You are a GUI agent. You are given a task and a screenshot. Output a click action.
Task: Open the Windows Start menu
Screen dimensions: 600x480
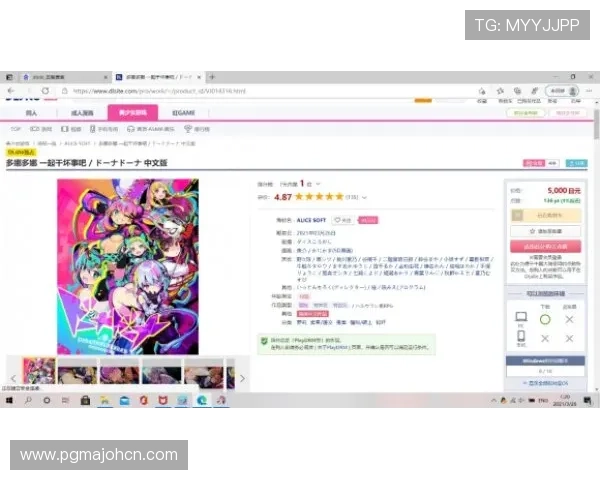(x=9, y=400)
